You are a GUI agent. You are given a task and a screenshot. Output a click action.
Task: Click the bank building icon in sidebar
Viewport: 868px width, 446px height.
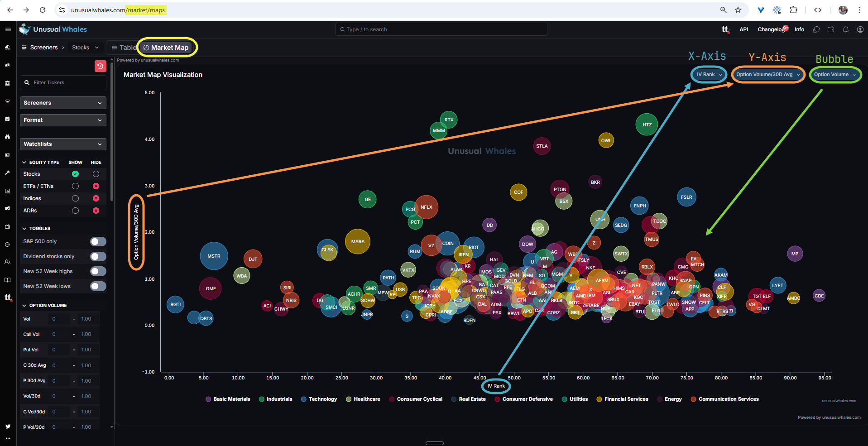[7, 83]
